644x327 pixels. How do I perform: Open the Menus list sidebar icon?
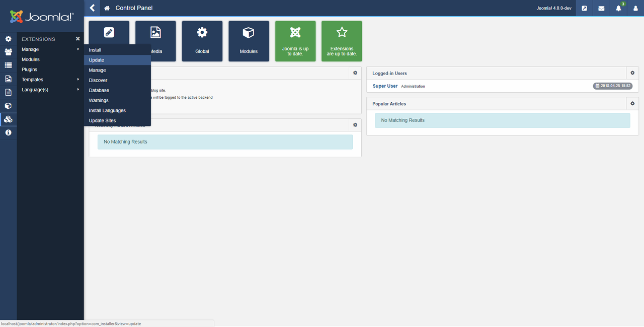[8, 65]
